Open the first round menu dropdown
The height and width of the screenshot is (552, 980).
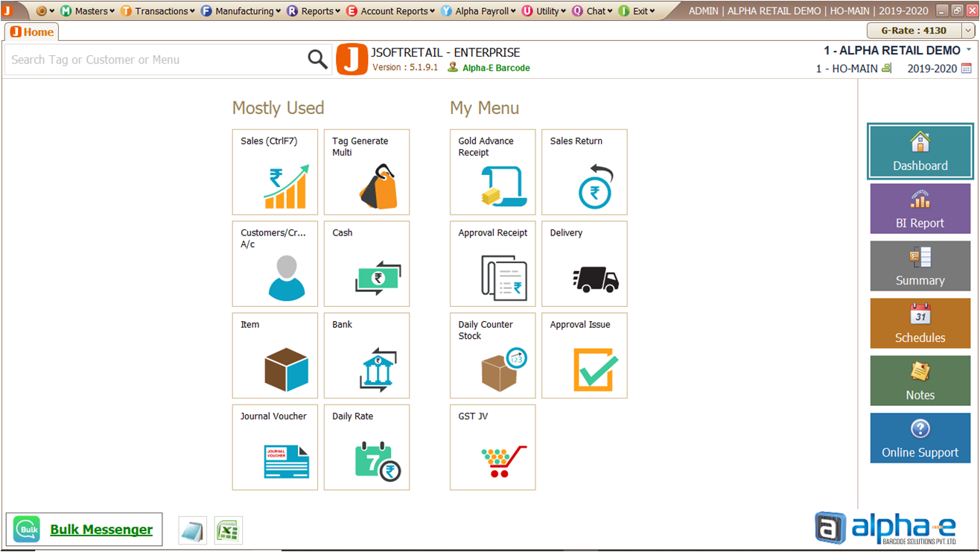(x=45, y=11)
